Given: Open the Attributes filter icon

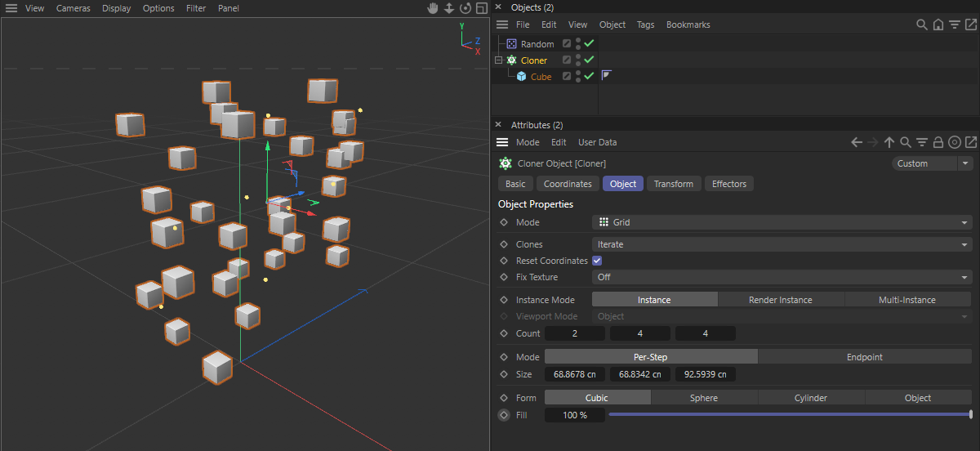Looking at the screenshot, I should 922,142.
